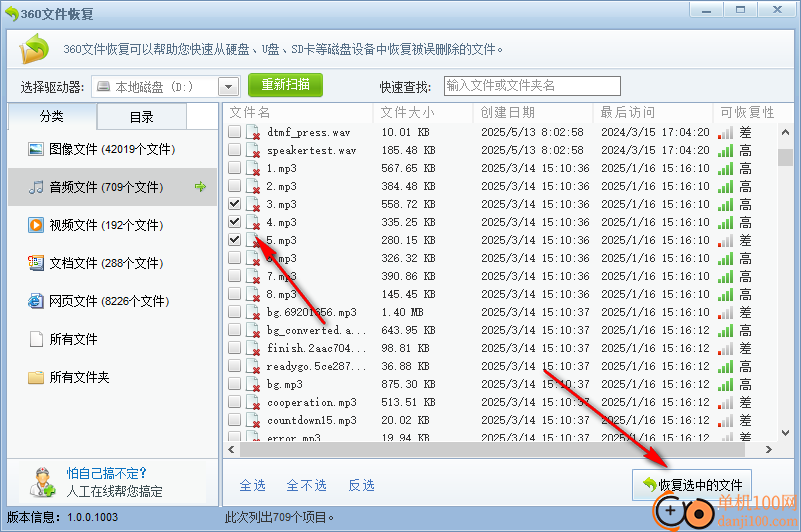801x532 pixels.
Task: Click the vertical scrollbar down arrow
Action: [786, 433]
